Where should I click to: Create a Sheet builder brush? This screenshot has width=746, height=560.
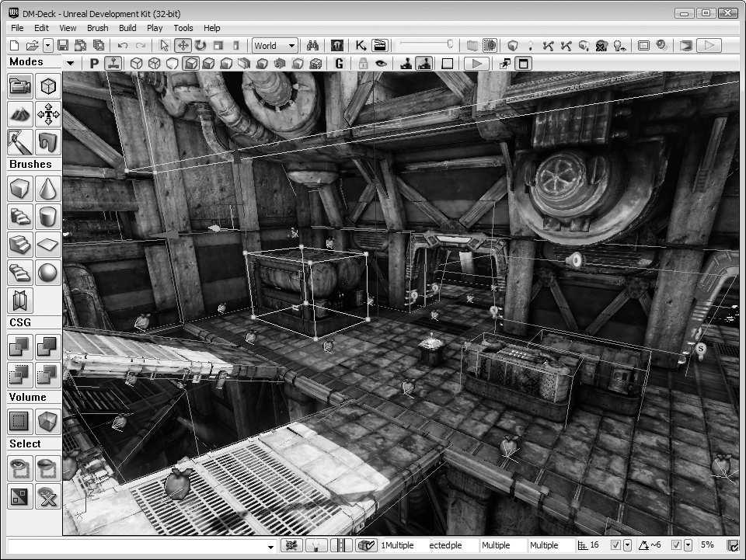(48, 245)
